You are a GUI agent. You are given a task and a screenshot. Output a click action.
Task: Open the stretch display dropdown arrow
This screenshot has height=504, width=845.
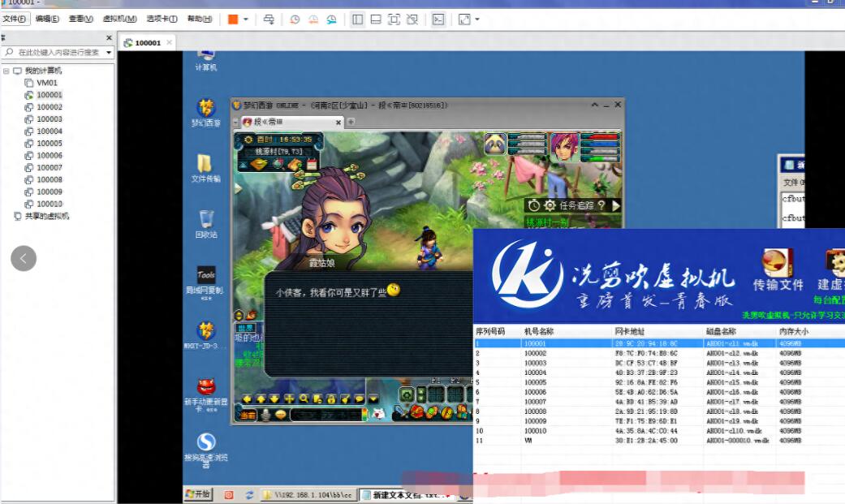coord(477,19)
